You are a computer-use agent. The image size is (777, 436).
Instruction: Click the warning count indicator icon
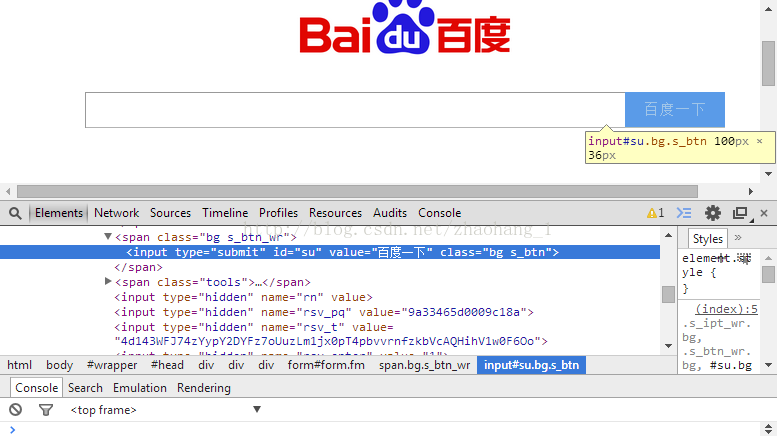pos(655,213)
